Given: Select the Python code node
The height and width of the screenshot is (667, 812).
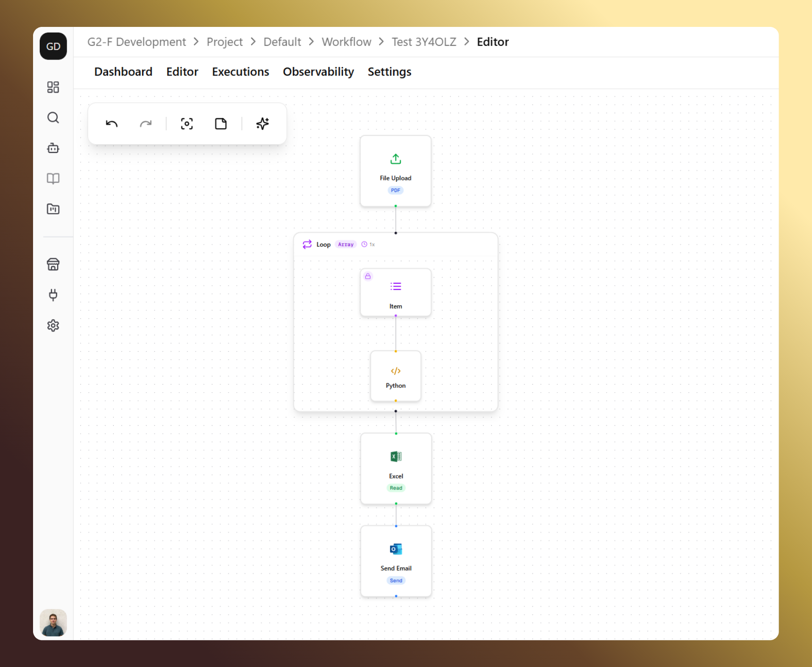Looking at the screenshot, I should click(396, 376).
